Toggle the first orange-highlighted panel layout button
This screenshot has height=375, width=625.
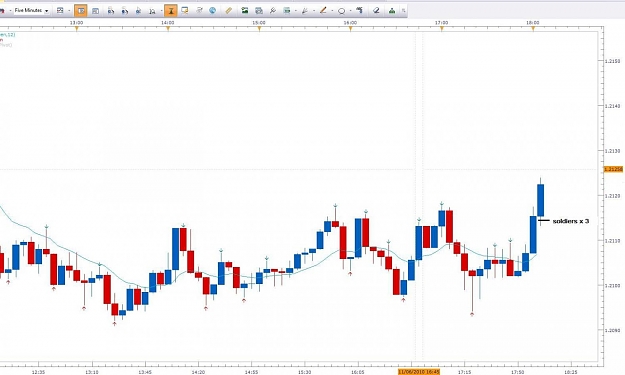pos(81,11)
